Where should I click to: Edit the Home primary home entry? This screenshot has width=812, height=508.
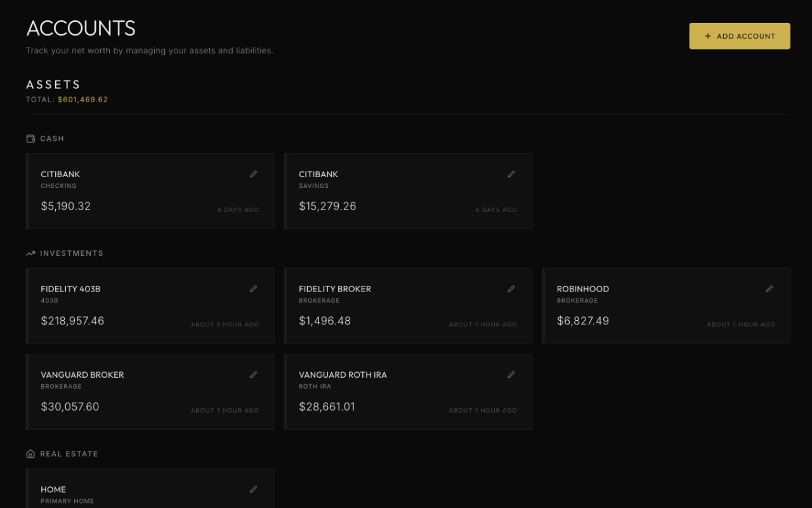click(253, 490)
